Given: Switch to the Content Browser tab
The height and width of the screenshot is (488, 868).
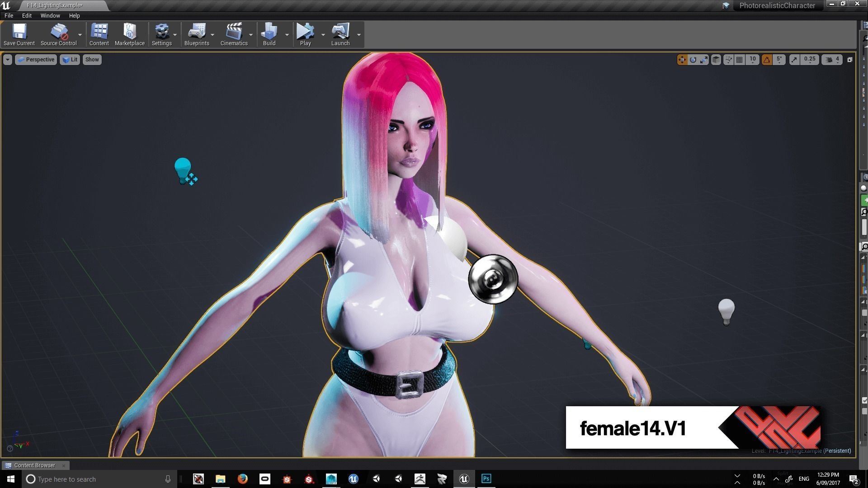Looking at the screenshot, I should (35, 465).
